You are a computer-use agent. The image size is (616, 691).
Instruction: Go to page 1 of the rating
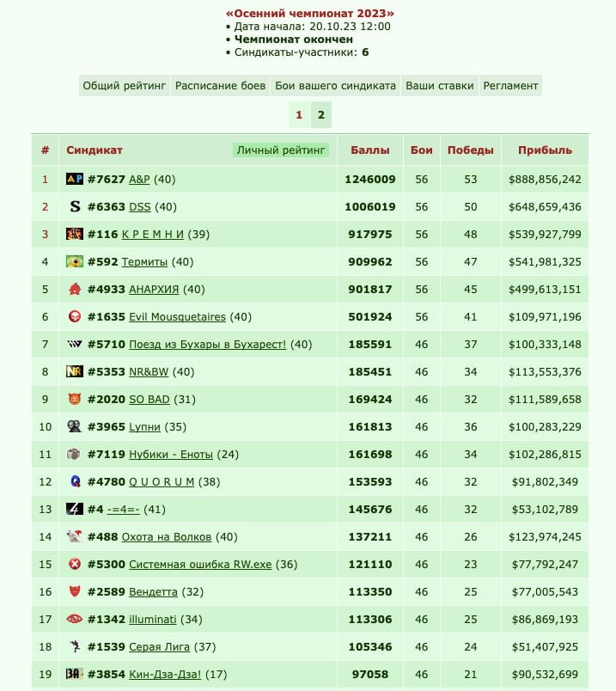point(299,114)
